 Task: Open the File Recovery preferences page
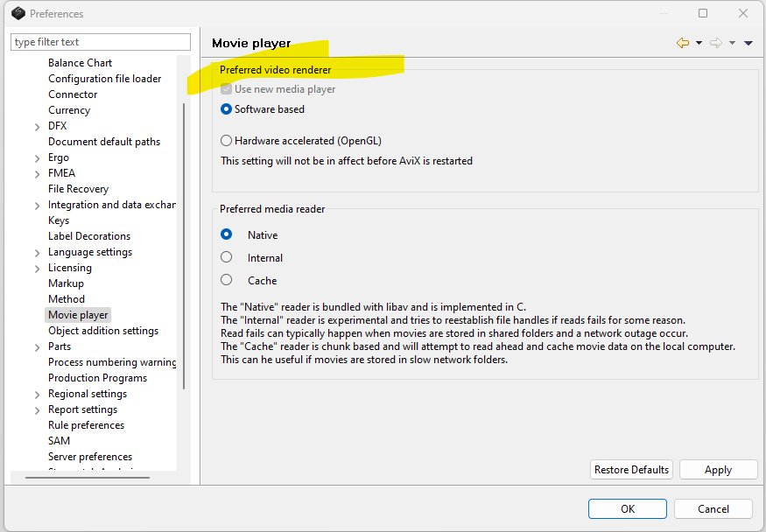78,189
